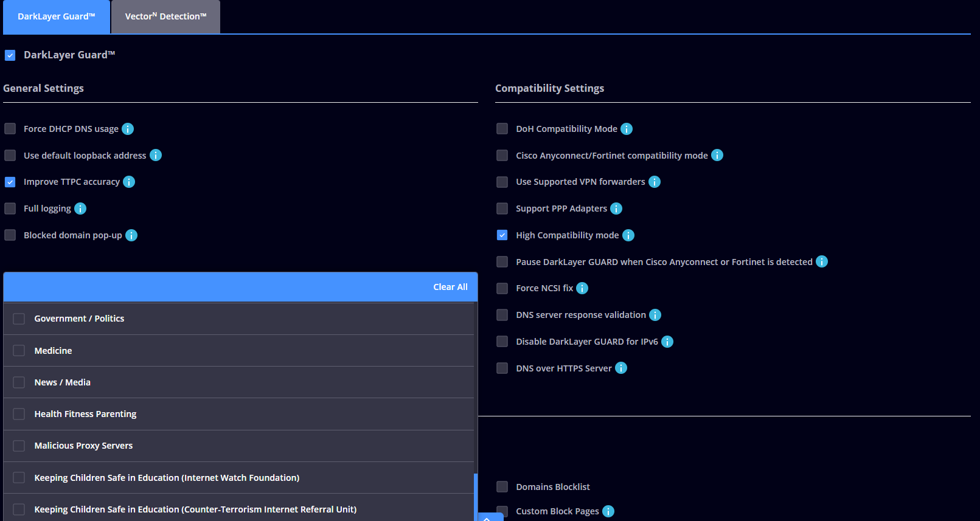Check Keeping Children Safe (Internet Watch Foundation)

(19, 478)
